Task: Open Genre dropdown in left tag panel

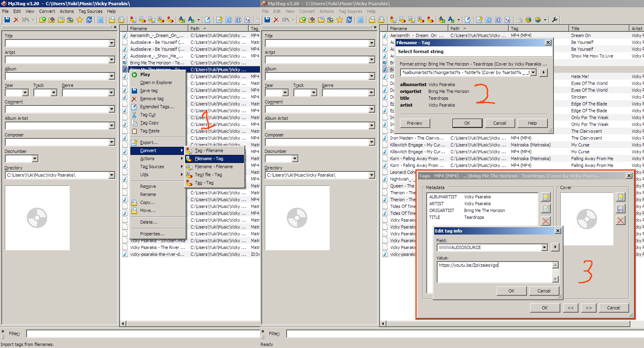Action: pos(111,93)
